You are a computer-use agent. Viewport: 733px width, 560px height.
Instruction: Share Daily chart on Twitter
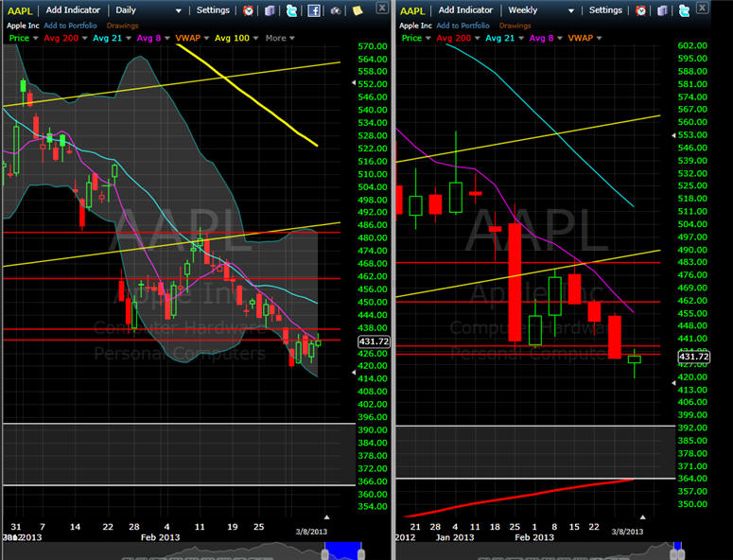pyautogui.click(x=291, y=10)
